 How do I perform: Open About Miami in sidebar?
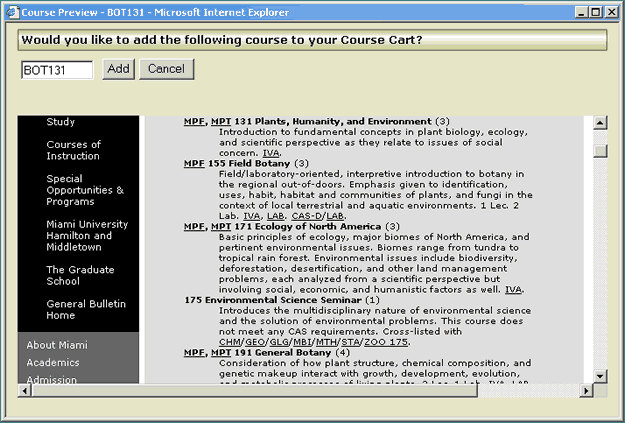tap(57, 345)
